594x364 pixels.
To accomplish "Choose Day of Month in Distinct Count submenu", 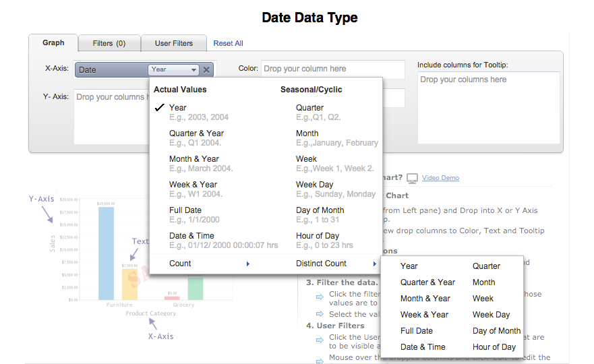I will tap(496, 331).
